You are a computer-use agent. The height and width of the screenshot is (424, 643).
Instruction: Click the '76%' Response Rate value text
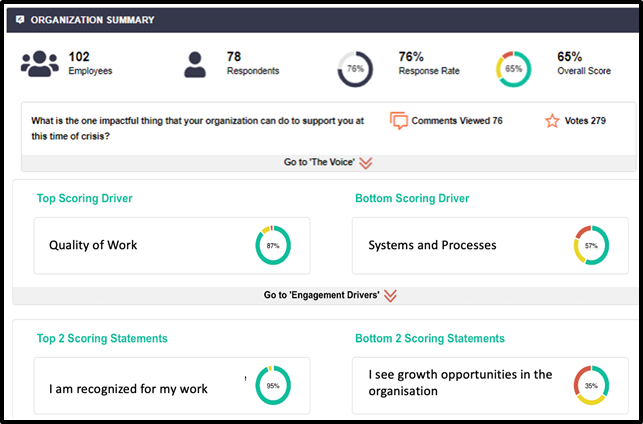[411, 57]
